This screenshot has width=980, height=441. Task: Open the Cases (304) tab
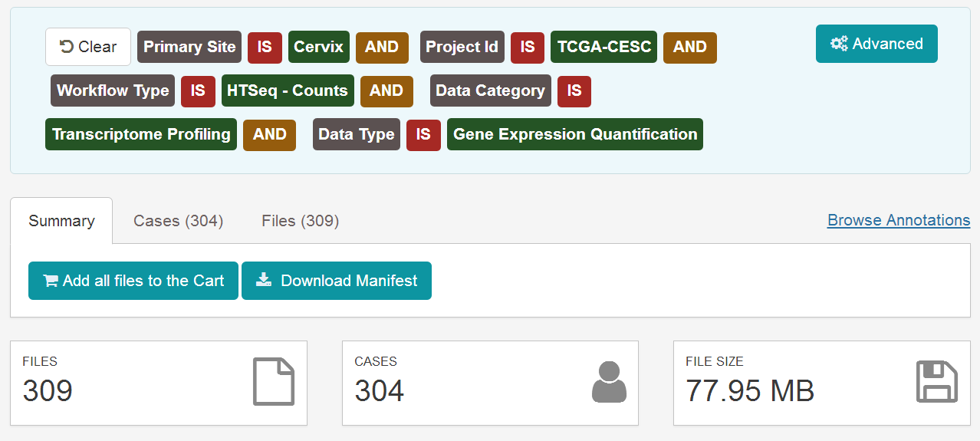coord(178,221)
